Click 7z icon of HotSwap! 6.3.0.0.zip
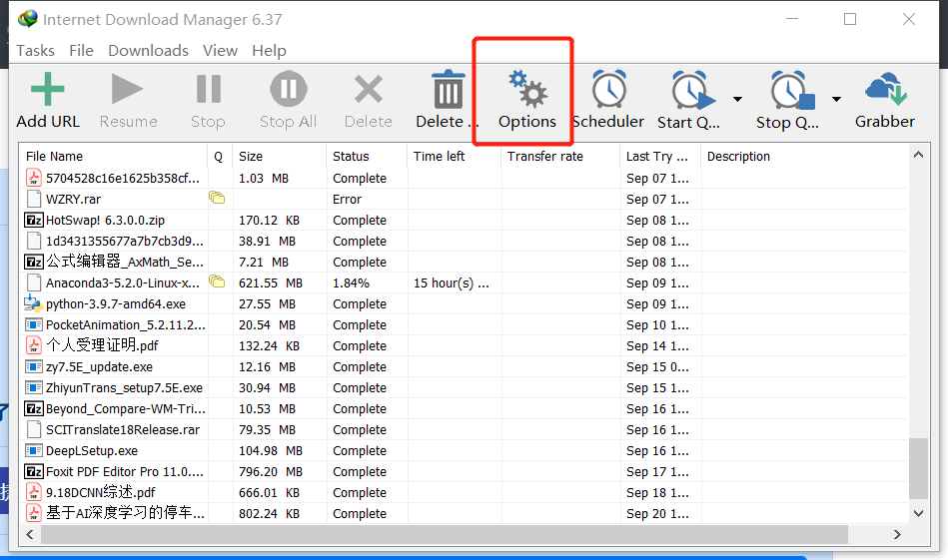The height and width of the screenshot is (560, 948). tap(34, 220)
